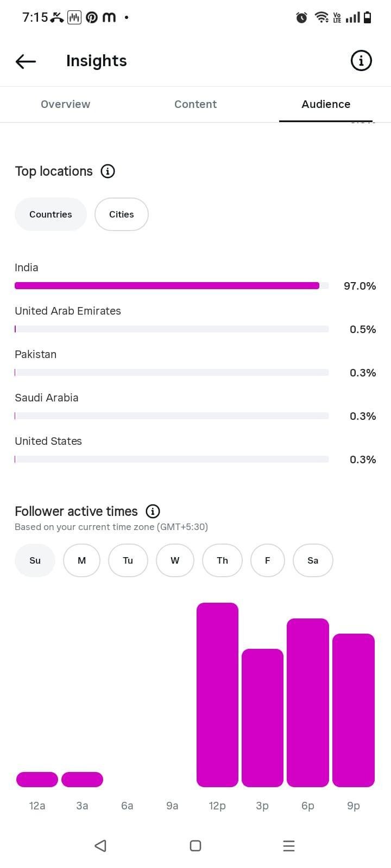
Task: Tap info icon beside Follower active times
Action: coord(153,512)
